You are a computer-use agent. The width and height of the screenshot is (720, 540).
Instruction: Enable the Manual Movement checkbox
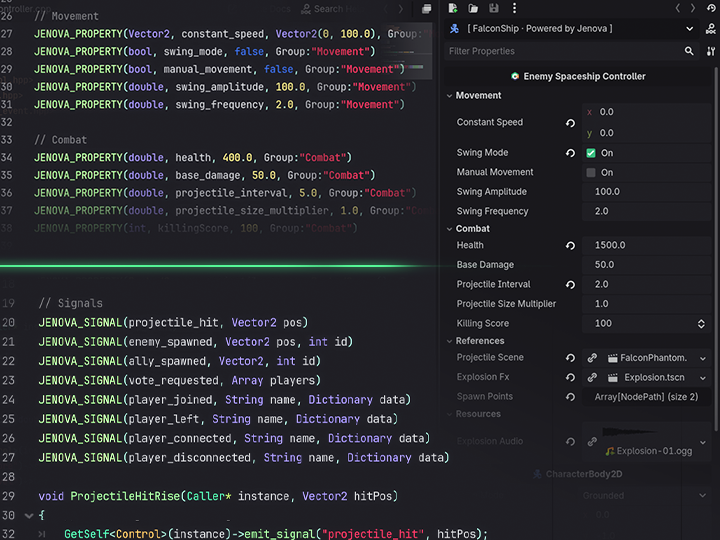591,173
